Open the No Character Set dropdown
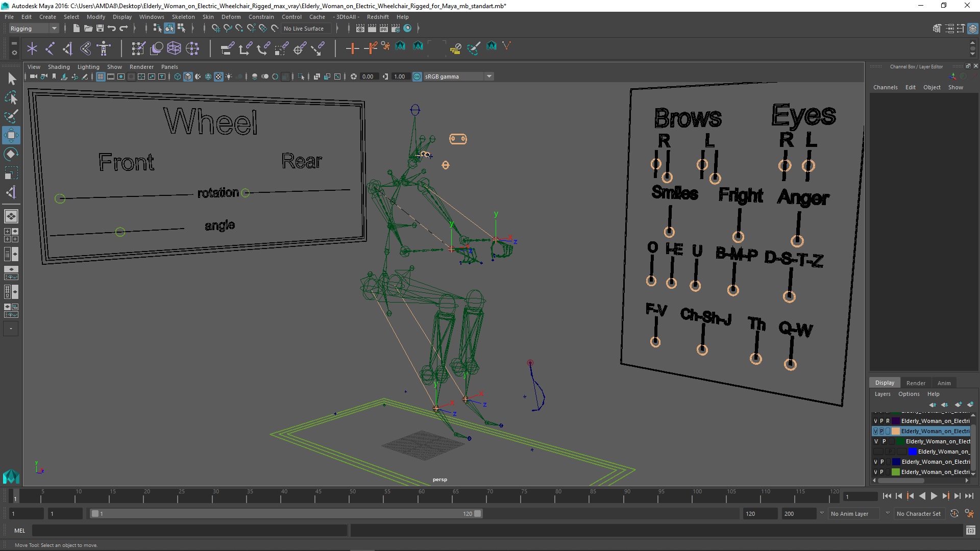The height and width of the screenshot is (551, 980). coord(921,514)
